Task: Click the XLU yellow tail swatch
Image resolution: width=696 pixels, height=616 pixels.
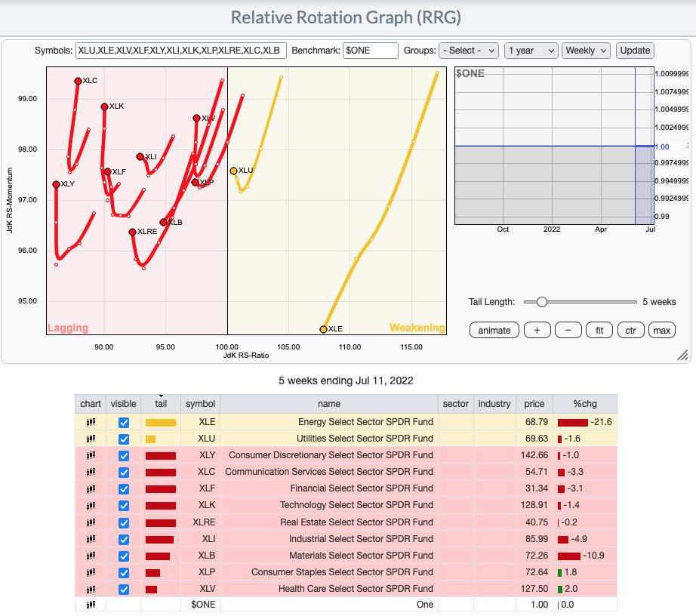Action: (150, 439)
